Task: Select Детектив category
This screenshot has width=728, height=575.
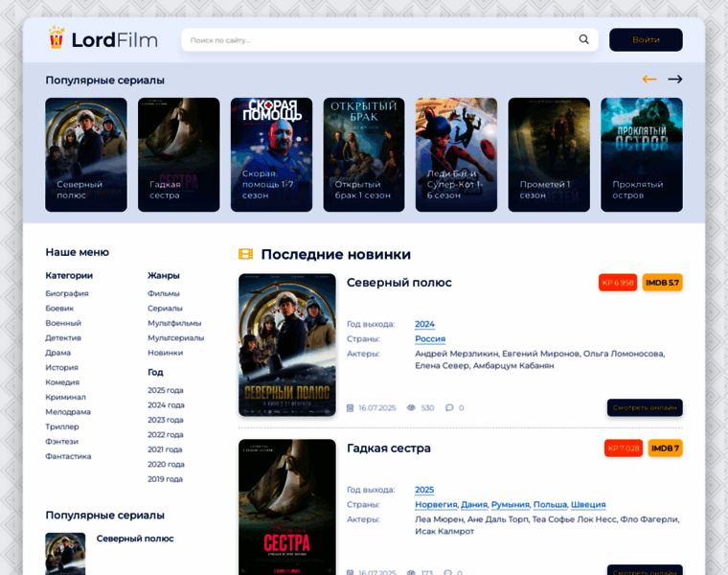Action: [x=63, y=338]
